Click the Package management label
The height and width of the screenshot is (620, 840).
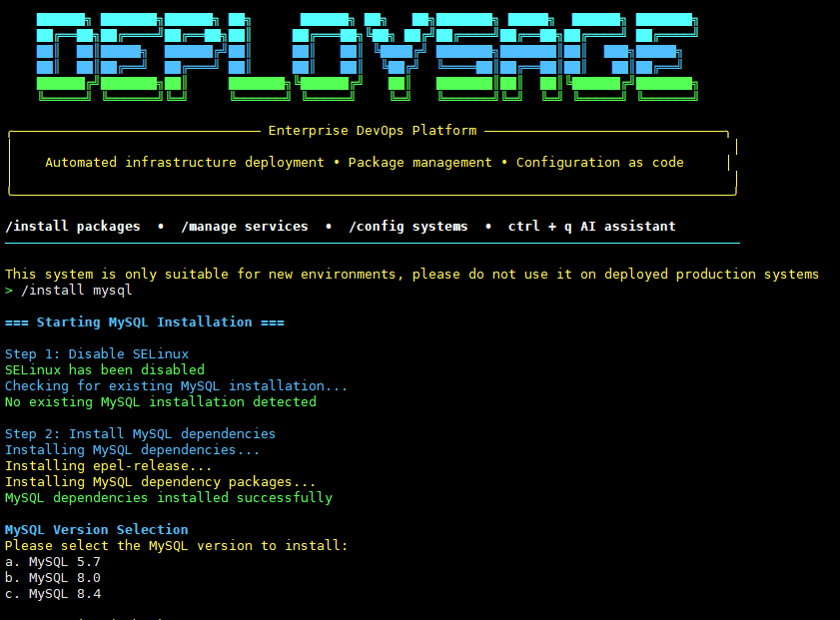tap(420, 162)
